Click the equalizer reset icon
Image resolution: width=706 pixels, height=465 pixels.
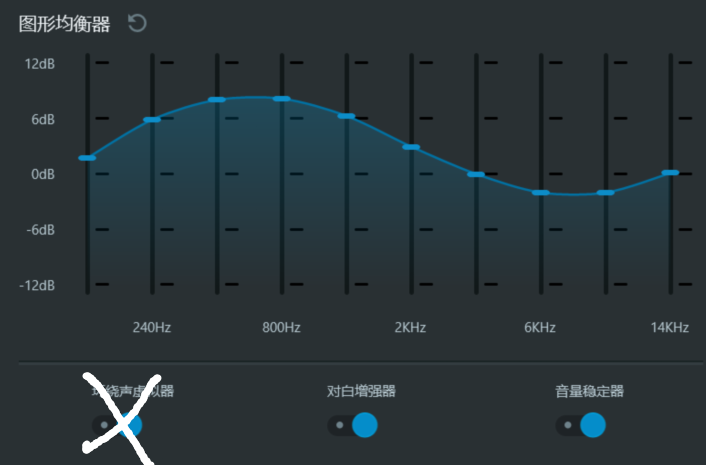[137, 23]
